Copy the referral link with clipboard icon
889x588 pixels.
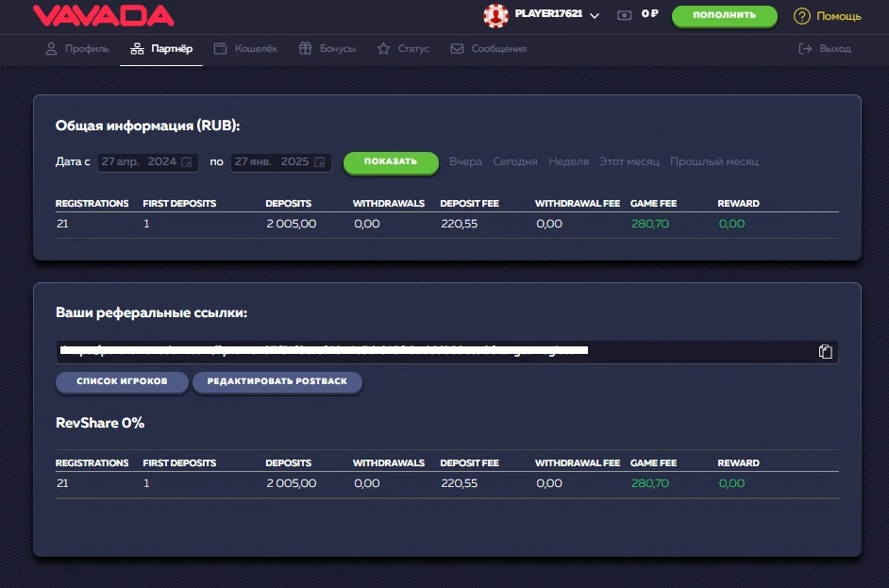(826, 352)
